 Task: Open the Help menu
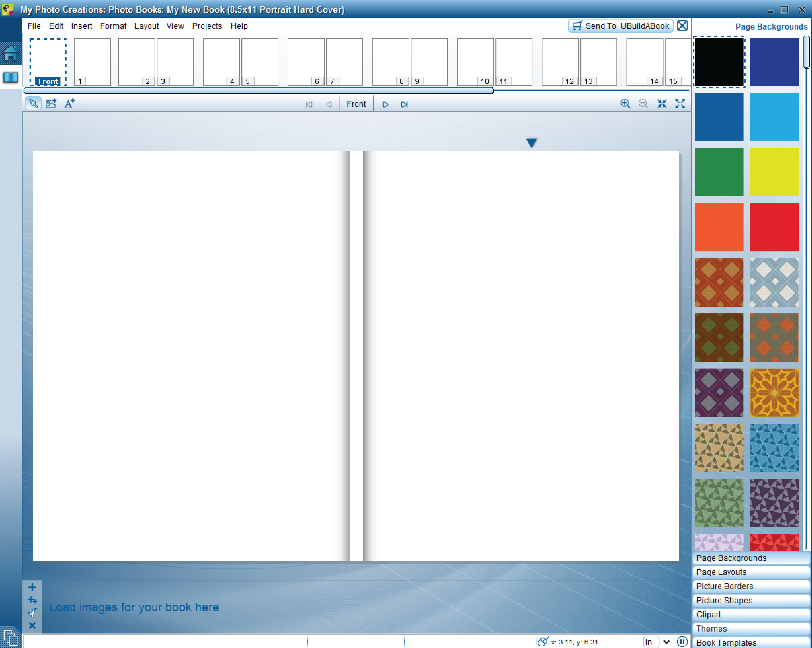[x=239, y=26]
